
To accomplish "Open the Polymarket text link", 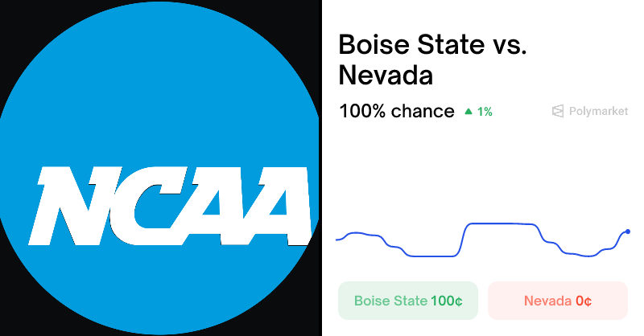I will click(x=599, y=112).
